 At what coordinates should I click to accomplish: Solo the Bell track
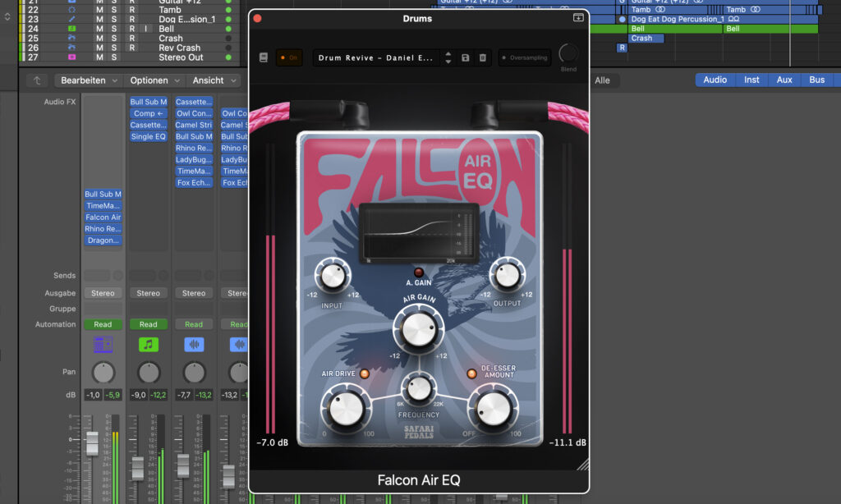click(113, 29)
